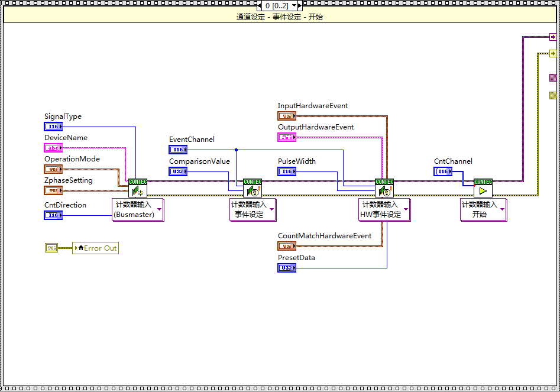This screenshot has width=560, height=392.
Task: Click the ComparisonValue U32 terminal
Action: click(178, 171)
